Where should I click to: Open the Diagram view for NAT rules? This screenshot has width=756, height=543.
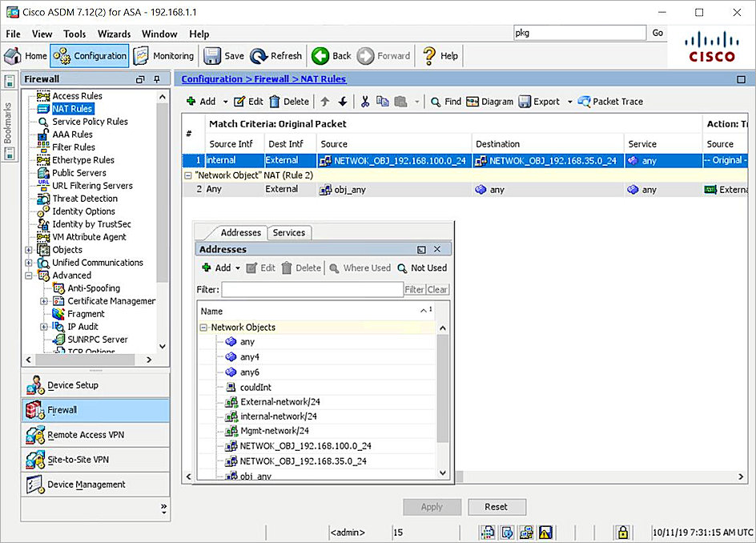(489, 101)
